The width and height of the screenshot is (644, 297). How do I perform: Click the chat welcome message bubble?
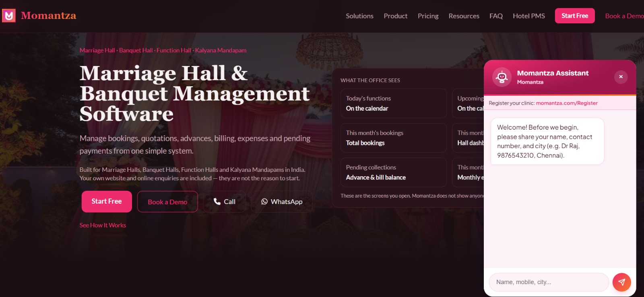(547, 141)
